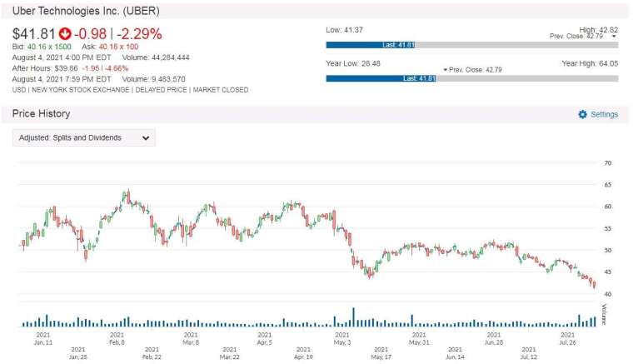Screen dimensions: 633x364
Task: Click the -0.98 price change value
Action: tap(91, 34)
